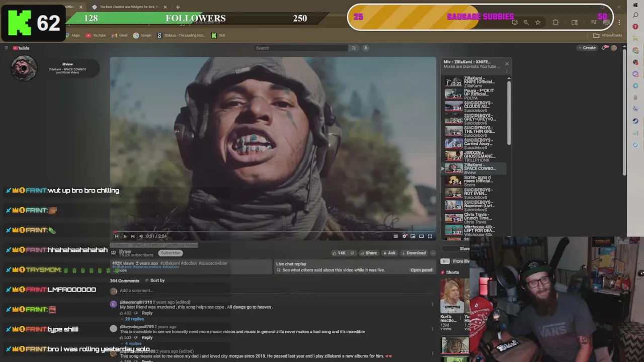Close the Kick chatbot widgets tab
Screen dimensions: 644x362
[x=165, y=7]
